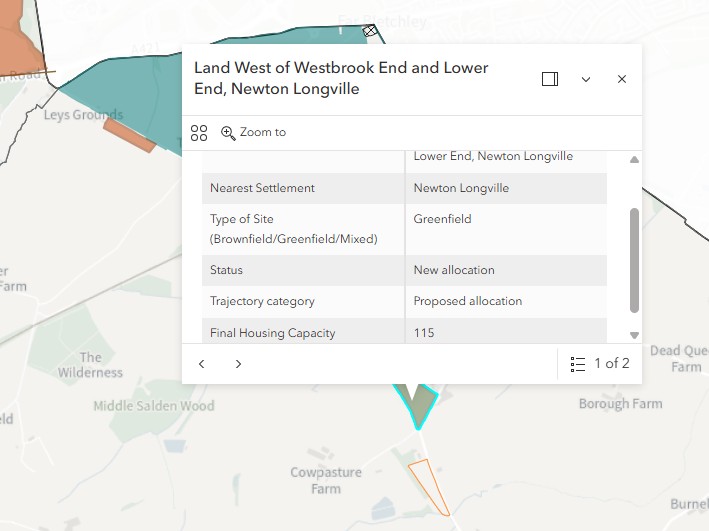This screenshot has height=531, width=709.
Task: Go to next feature arrow
Action: (238, 364)
